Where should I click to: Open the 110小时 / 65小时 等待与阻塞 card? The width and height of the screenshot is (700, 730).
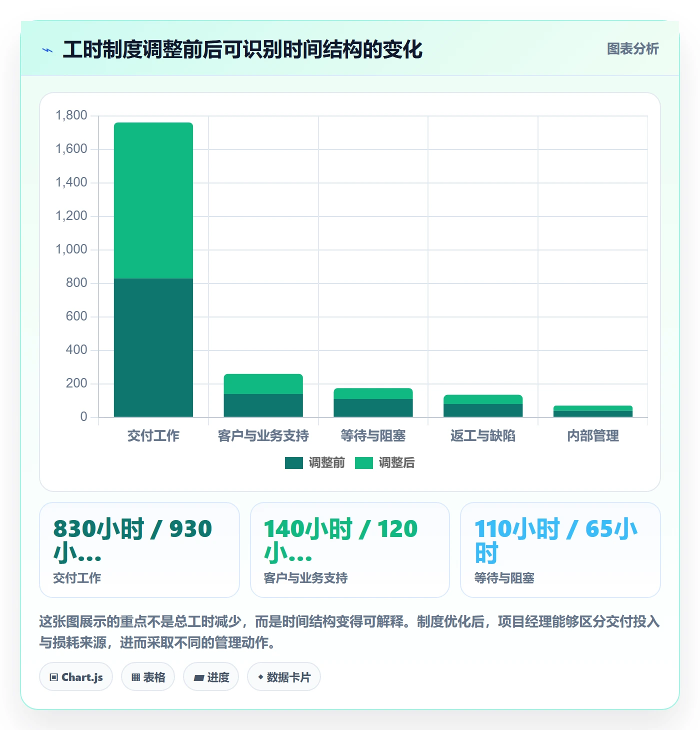560,550
